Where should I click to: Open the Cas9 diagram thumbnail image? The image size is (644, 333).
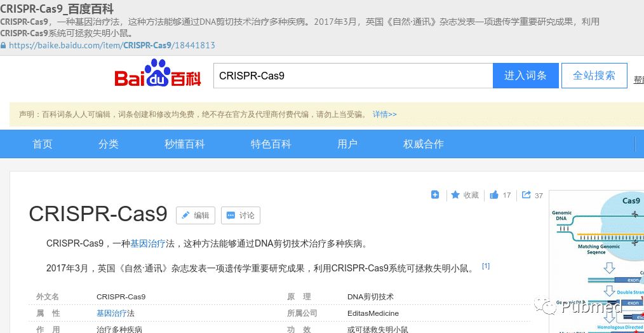597,261
